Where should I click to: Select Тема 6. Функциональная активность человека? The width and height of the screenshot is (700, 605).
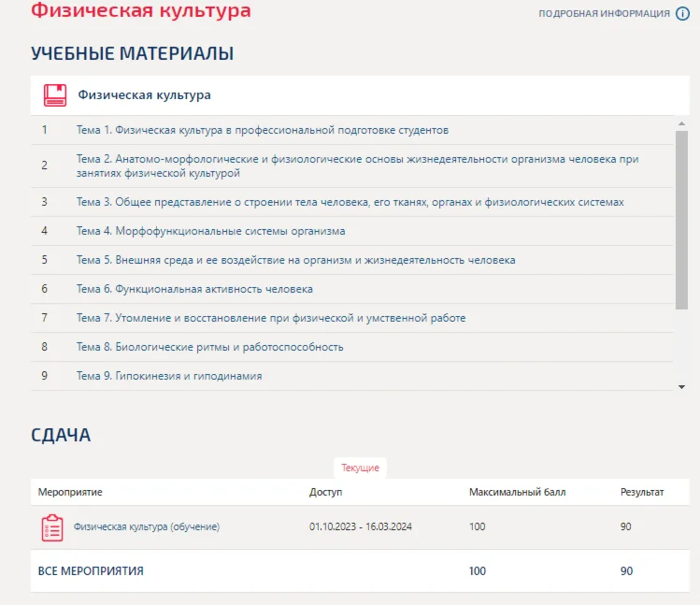tap(194, 289)
